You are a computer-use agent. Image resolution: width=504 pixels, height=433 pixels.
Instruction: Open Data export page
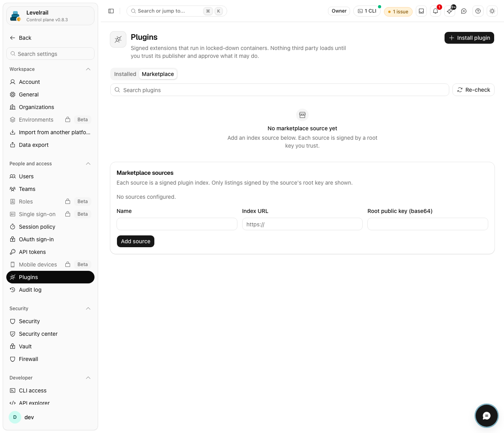click(x=50, y=145)
